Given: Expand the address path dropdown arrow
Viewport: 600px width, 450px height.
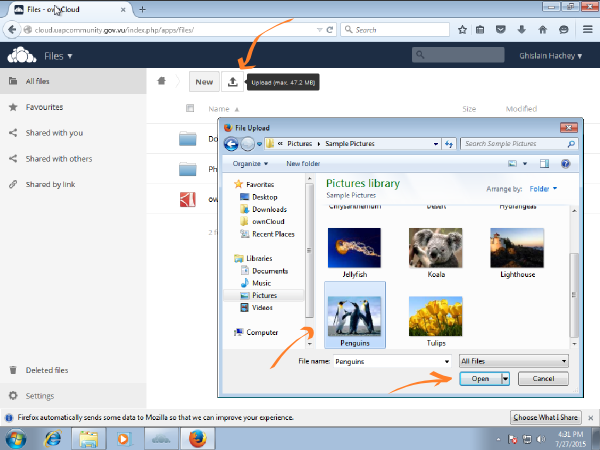Looking at the screenshot, I should click(435, 144).
